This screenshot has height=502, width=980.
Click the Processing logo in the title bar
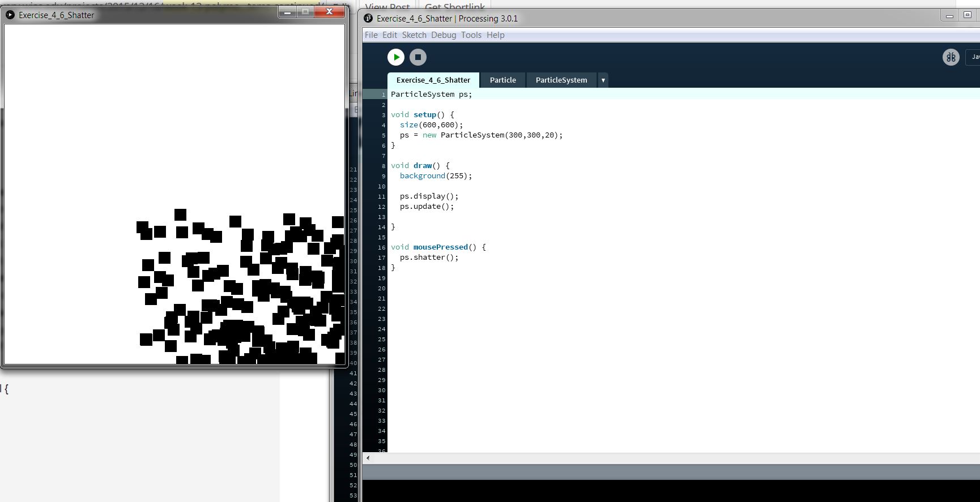pos(369,19)
